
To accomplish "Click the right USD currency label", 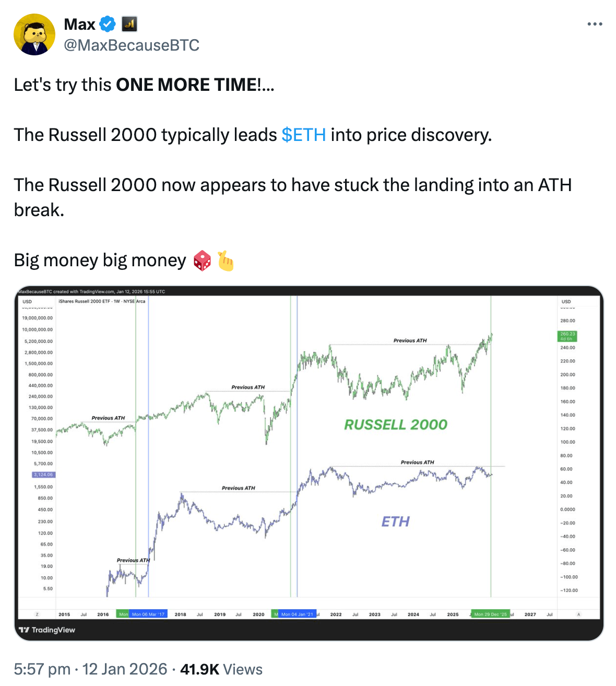I will (566, 302).
